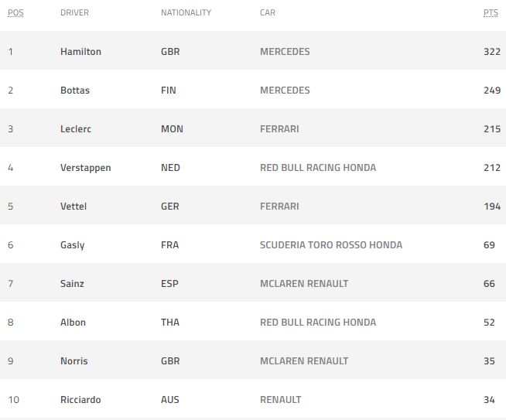The width and height of the screenshot is (506, 420).
Task: Select driver Sainz
Action: [x=73, y=284]
